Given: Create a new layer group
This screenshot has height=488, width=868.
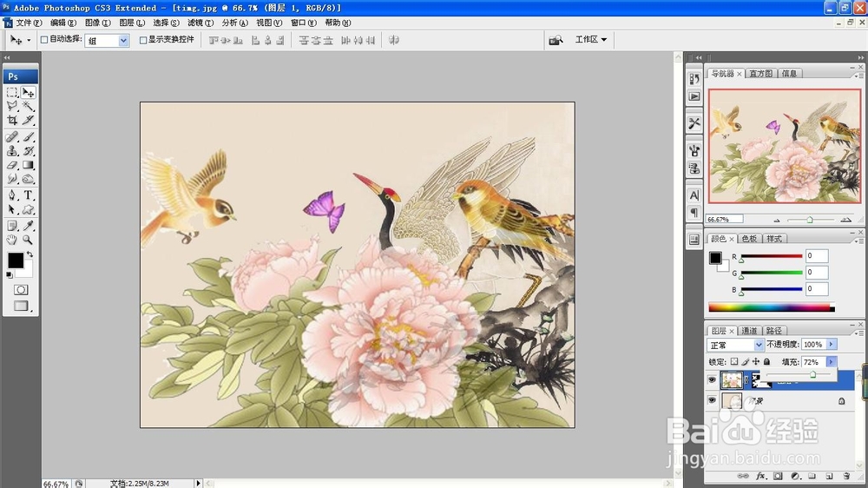Looking at the screenshot, I should pos(812,476).
